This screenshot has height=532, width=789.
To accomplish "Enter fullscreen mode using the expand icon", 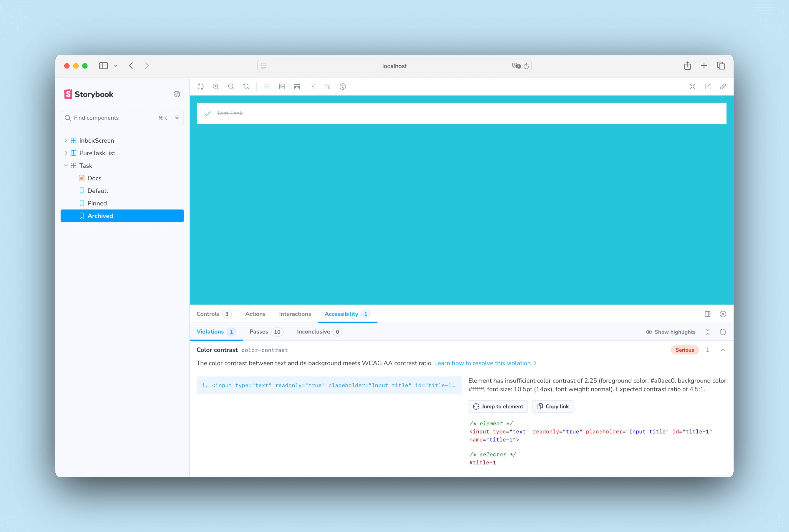I will click(692, 86).
